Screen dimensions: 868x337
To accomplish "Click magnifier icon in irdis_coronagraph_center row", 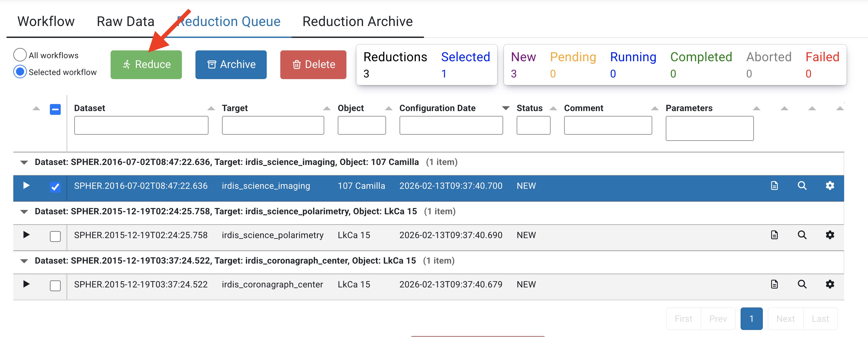I will [802, 284].
